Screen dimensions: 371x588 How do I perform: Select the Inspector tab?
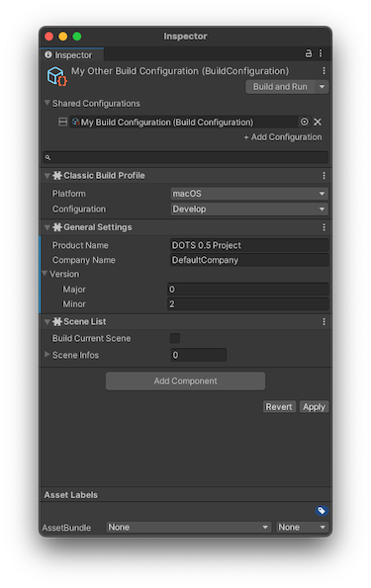[x=71, y=54]
